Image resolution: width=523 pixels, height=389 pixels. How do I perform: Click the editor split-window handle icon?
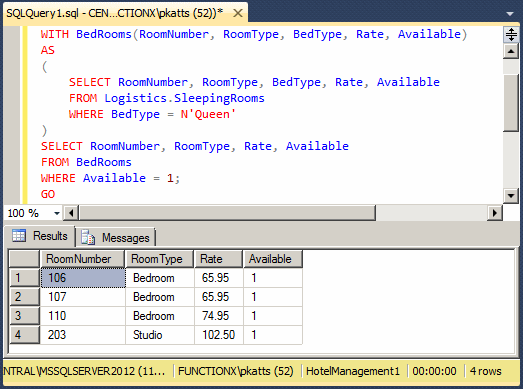(x=511, y=34)
